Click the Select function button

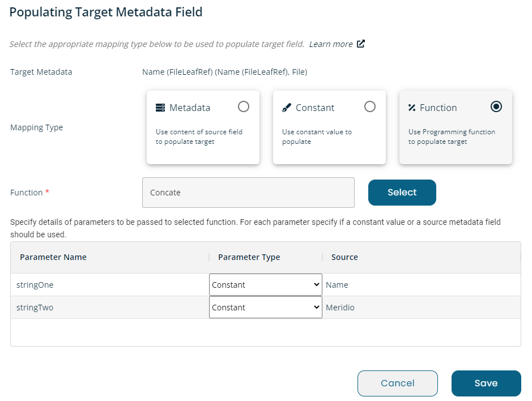click(402, 193)
